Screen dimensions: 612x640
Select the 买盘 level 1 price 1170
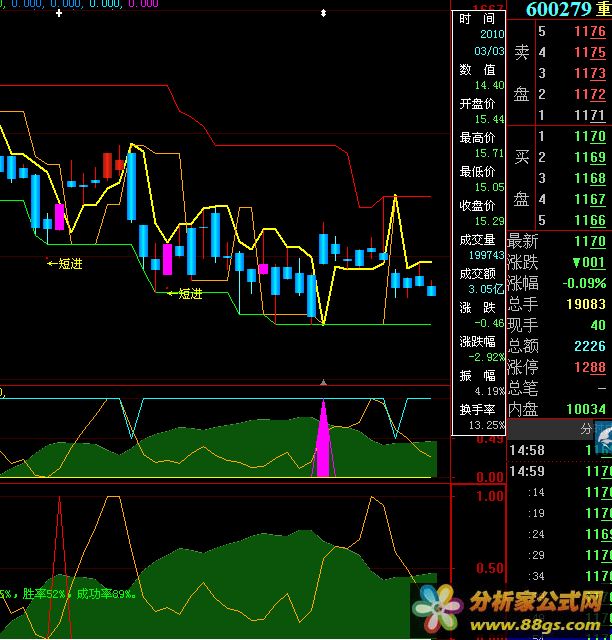click(x=590, y=136)
